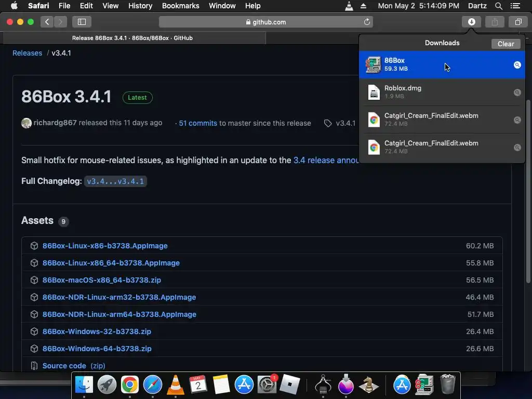Show the tab overview icon
The image size is (532, 399).
click(x=518, y=22)
